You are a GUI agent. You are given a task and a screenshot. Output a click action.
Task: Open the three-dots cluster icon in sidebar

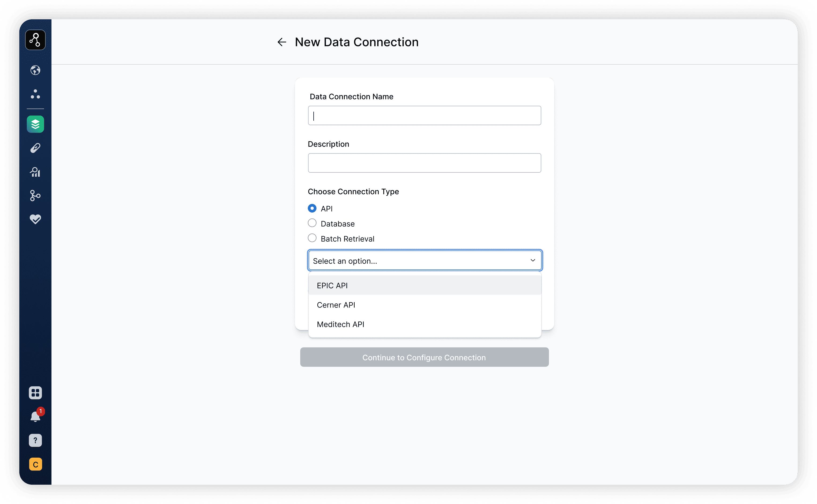[x=35, y=94]
